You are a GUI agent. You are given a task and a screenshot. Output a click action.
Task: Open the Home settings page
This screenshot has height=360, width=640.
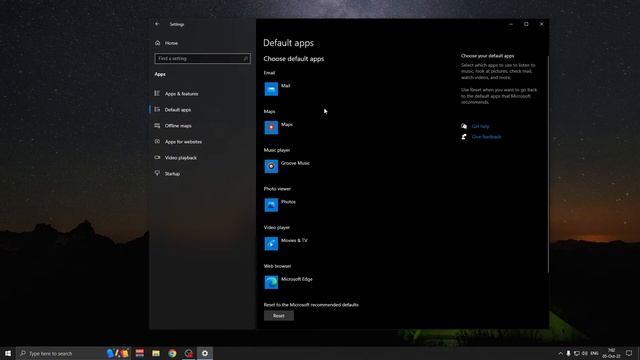tap(171, 43)
